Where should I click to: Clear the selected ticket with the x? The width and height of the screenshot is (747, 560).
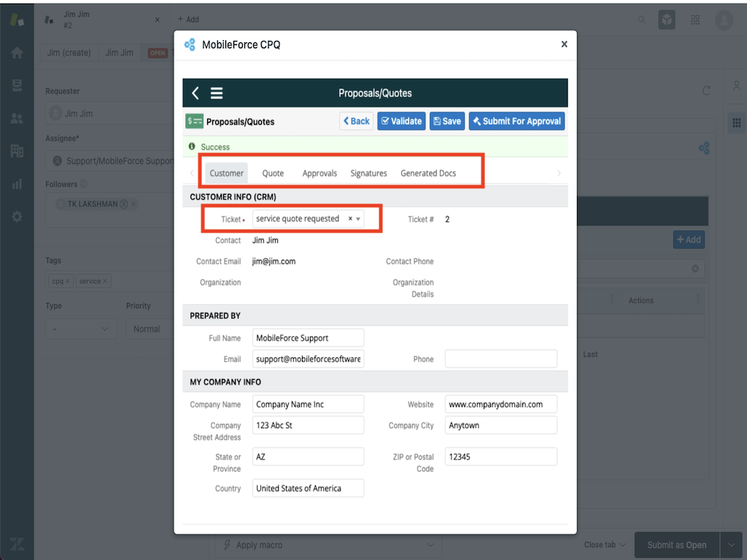(350, 219)
